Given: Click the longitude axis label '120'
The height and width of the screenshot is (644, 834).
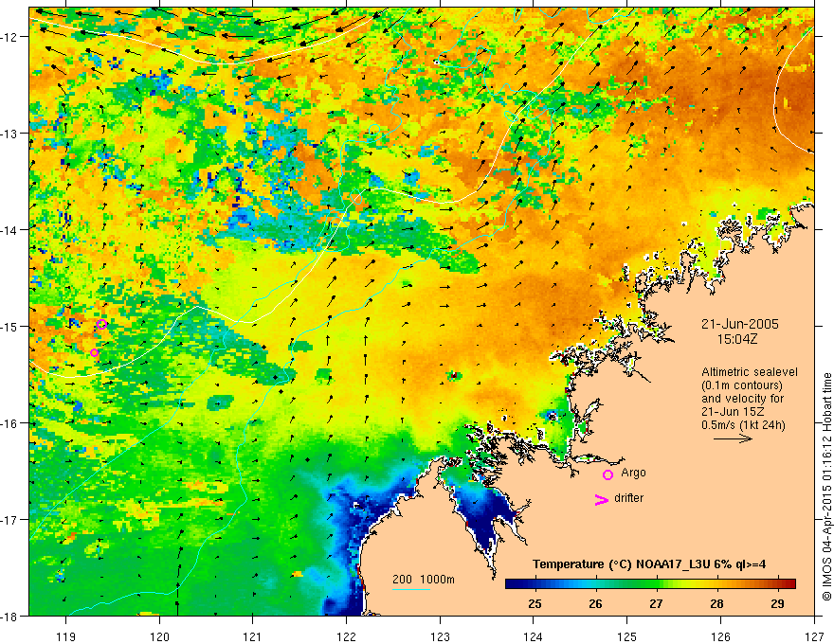Looking at the screenshot, I should pyautogui.click(x=159, y=636).
